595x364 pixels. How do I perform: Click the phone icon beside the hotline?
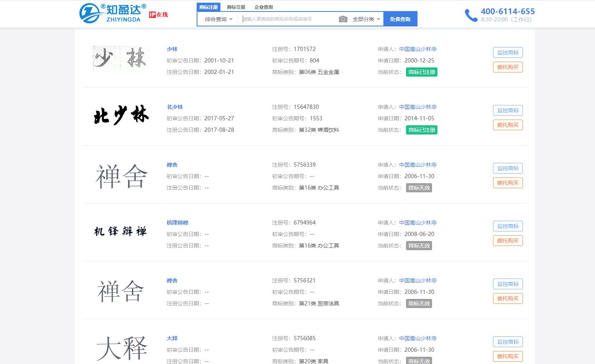pyautogui.click(x=471, y=15)
